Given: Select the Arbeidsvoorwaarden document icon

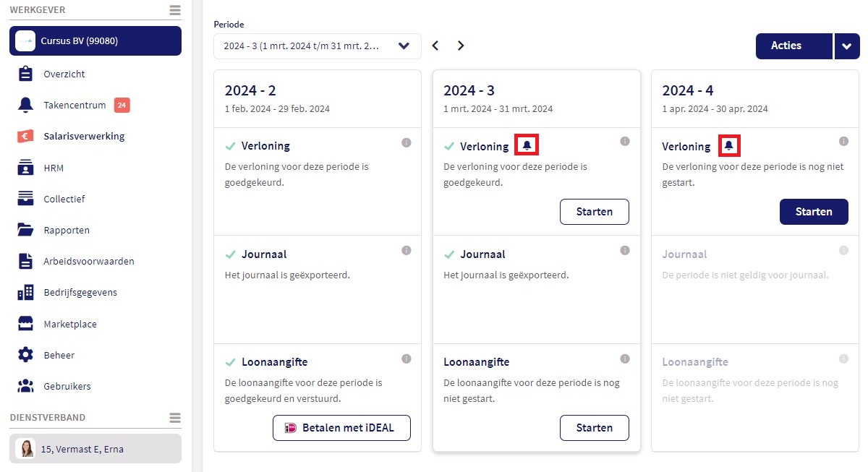Looking at the screenshot, I should coord(24,261).
